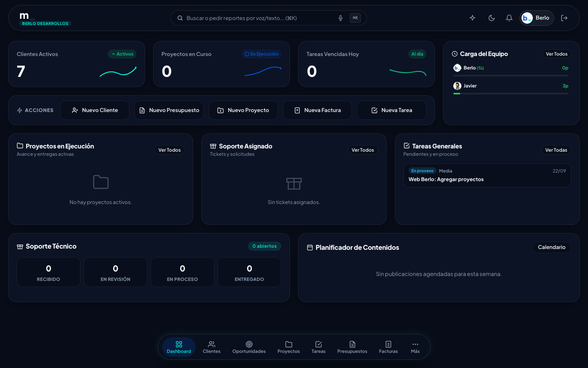
Task: Click Javier's avatar in team load
Action: pos(457,86)
